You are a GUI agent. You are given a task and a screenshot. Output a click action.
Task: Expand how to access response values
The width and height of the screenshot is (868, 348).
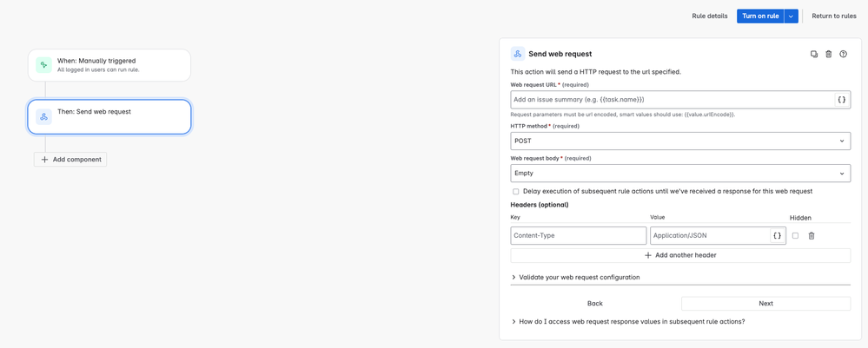point(627,321)
